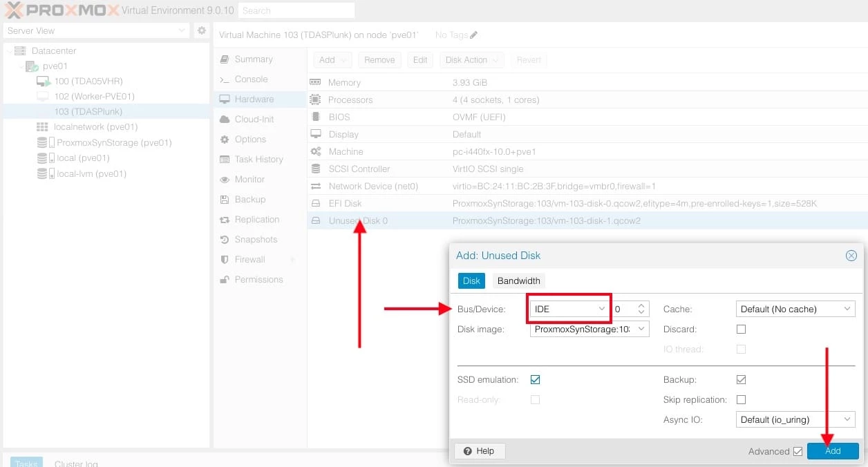Click the Edit button
The image size is (868, 467).
point(420,60)
